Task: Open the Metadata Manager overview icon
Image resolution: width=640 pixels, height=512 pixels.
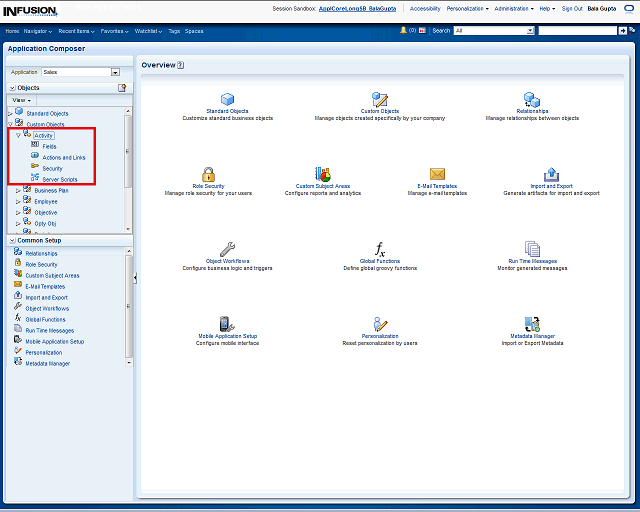Action: [532, 324]
